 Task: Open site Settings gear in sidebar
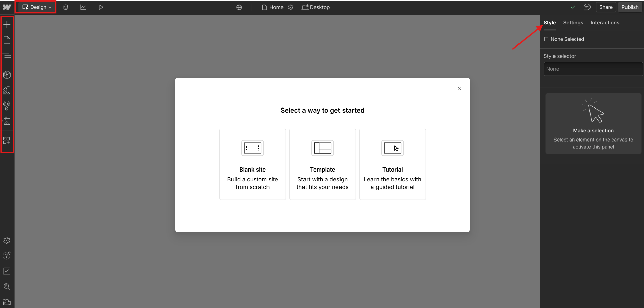point(7,240)
